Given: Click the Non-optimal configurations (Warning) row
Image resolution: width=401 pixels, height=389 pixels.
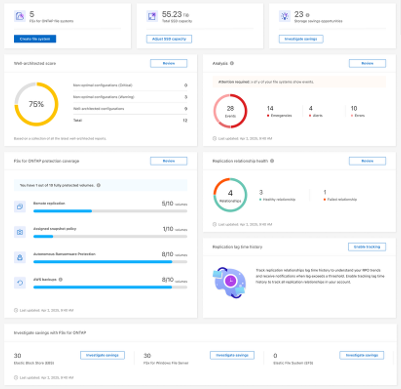Looking at the screenshot, I should [130, 97].
